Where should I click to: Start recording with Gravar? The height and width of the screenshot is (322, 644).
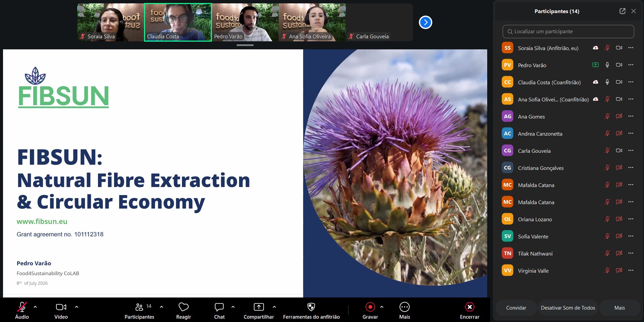point(370,311)
